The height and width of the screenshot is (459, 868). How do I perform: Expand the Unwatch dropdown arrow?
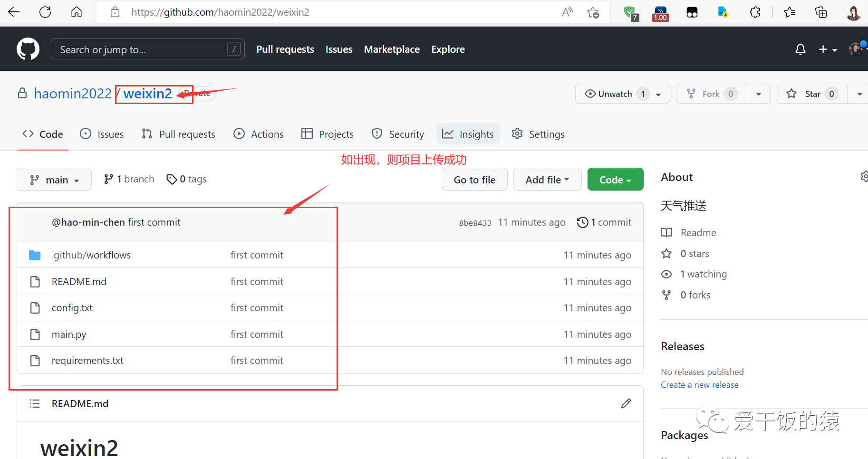[659, 94]
